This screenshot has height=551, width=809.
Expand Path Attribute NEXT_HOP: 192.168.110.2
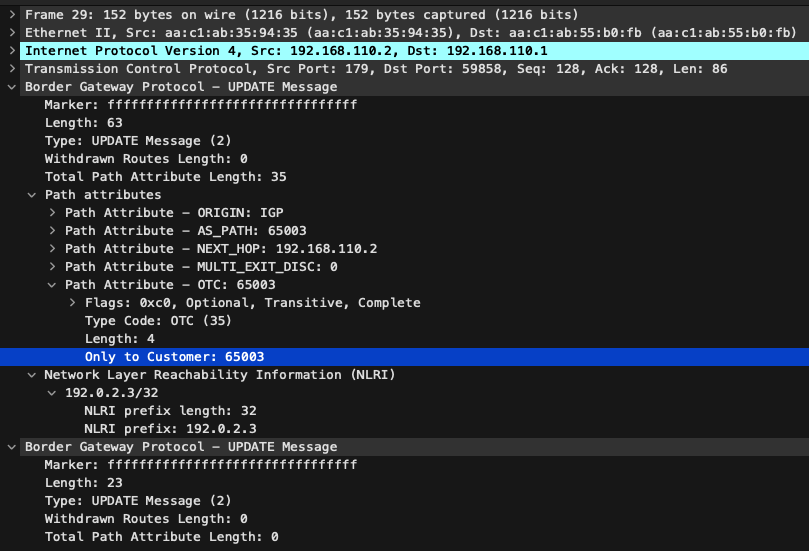pyautogui.click(x=52, y=249)
